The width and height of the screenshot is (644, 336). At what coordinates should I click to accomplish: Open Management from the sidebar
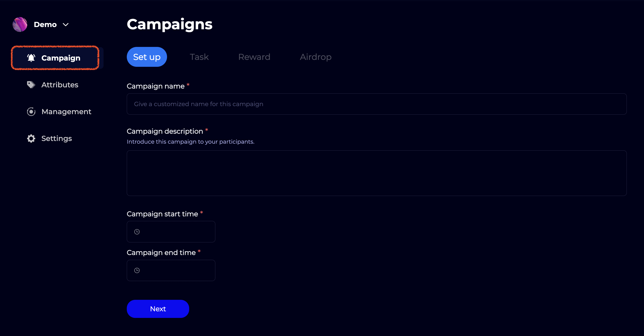tap(66, 112)
